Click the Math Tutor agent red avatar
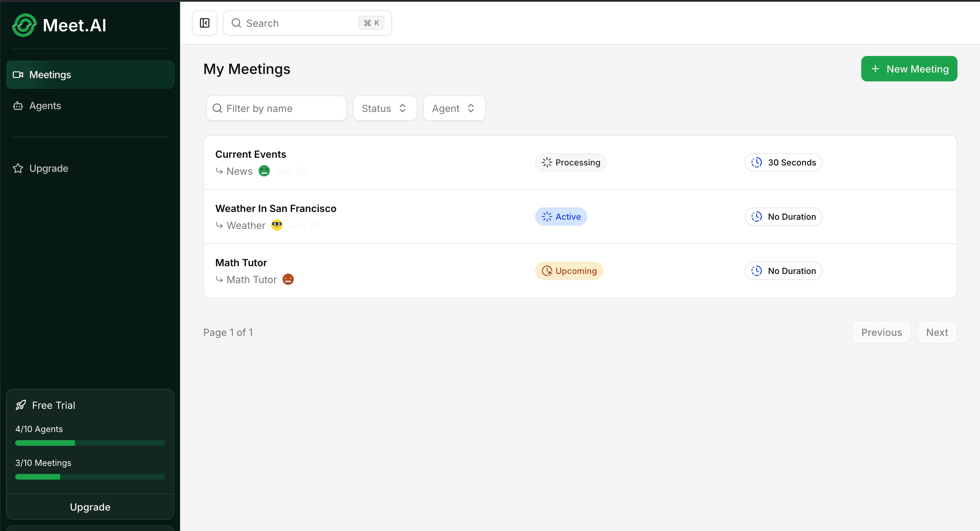This screenshot has width=980, height=531. click(288, 280)
